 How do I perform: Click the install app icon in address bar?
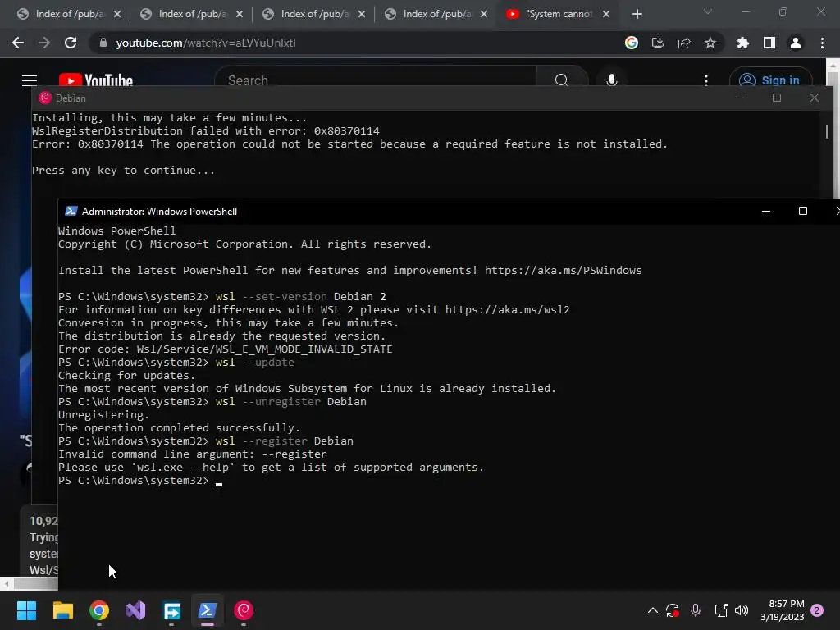[x=658, y=43]
